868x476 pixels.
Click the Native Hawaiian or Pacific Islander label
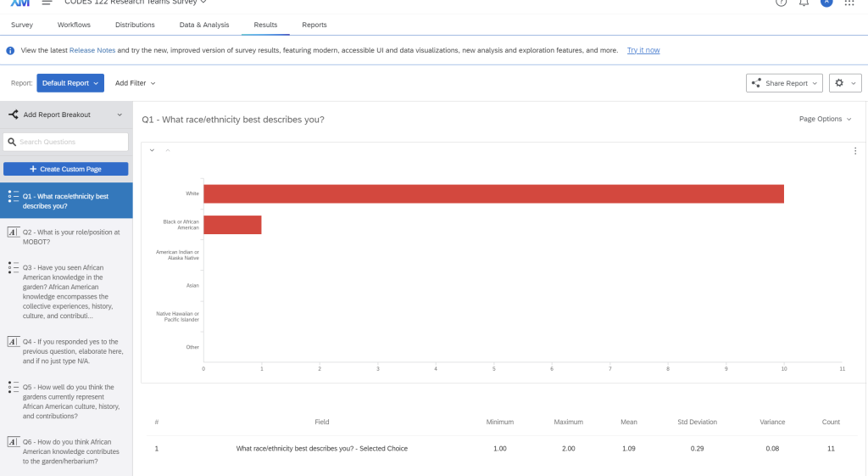tap(177, 316)
